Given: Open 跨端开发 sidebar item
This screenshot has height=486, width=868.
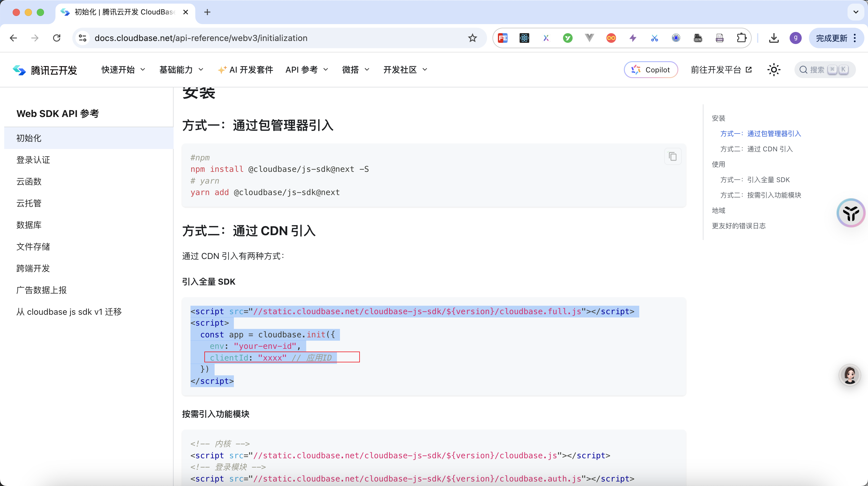Looking at the screenshot, I should [89, 268].
